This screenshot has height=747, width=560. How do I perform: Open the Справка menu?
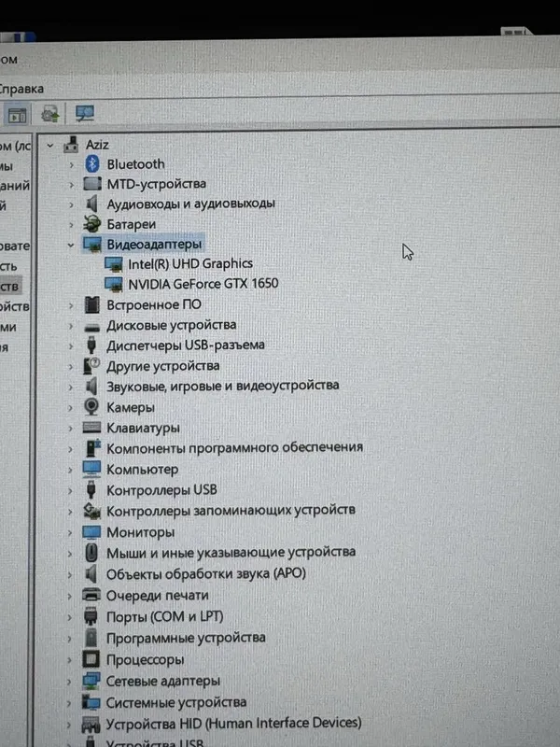21,89
